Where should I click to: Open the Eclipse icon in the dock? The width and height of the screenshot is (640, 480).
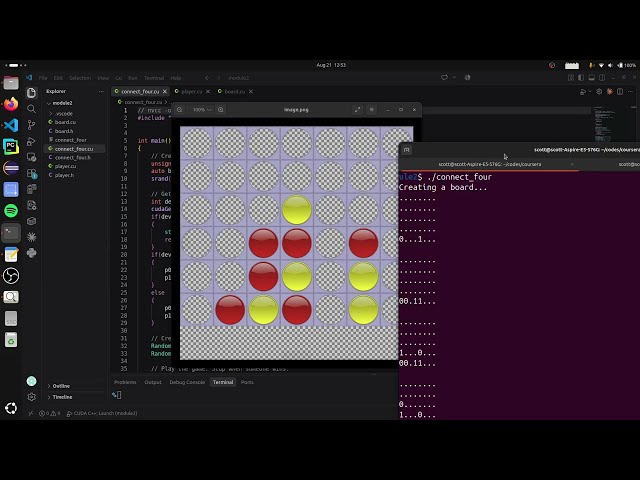(11, 168)
